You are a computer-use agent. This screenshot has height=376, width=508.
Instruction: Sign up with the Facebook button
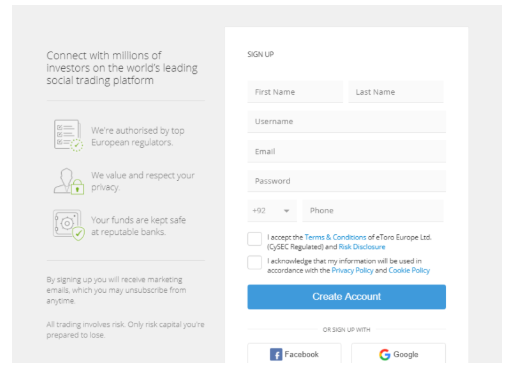click(294, 353)
